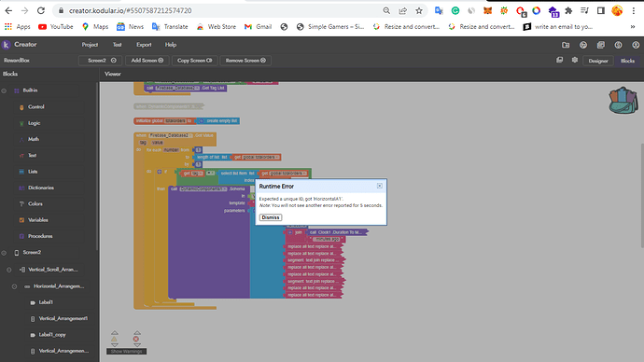Open the project folder icon in the top bar
Image resolution: width=644 pixels, height=362 pixels.
[566, 45]
